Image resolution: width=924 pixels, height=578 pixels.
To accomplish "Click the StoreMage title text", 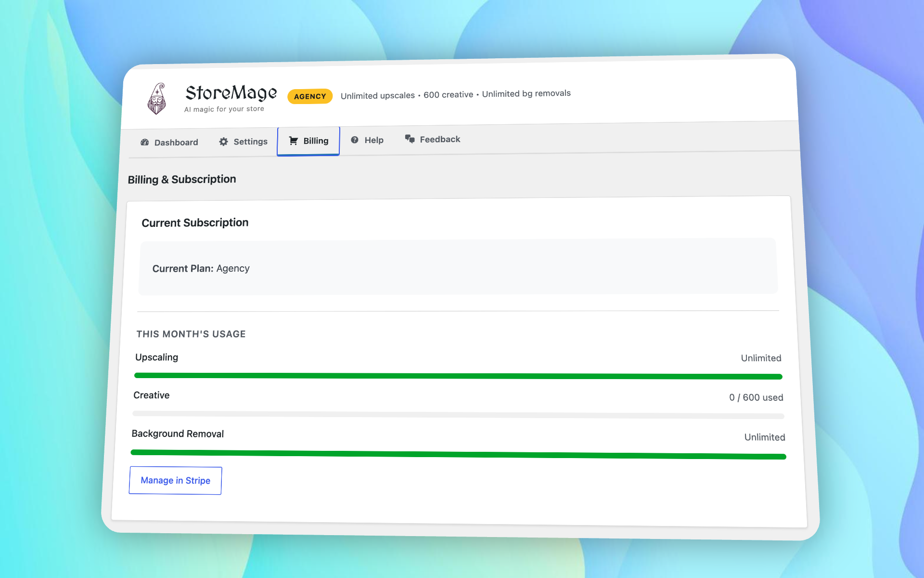I will pos(231,92).
